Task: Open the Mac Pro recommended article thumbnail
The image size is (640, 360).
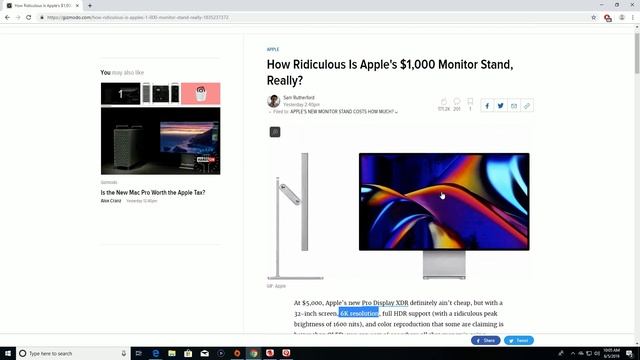Action: coord(160,141)
